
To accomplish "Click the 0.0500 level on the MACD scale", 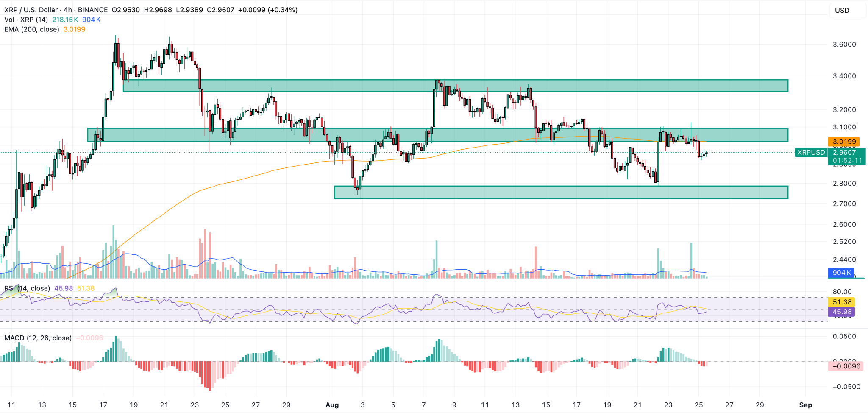I will click(x=844, y=336).
